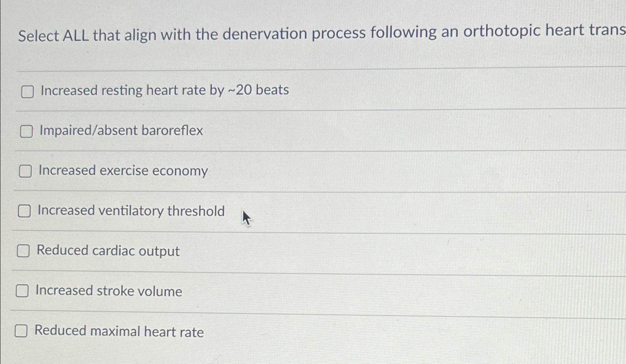626x364 pixels.
Task: Check the 'Reduced cardiac output' option
Action: coord(24,251)
